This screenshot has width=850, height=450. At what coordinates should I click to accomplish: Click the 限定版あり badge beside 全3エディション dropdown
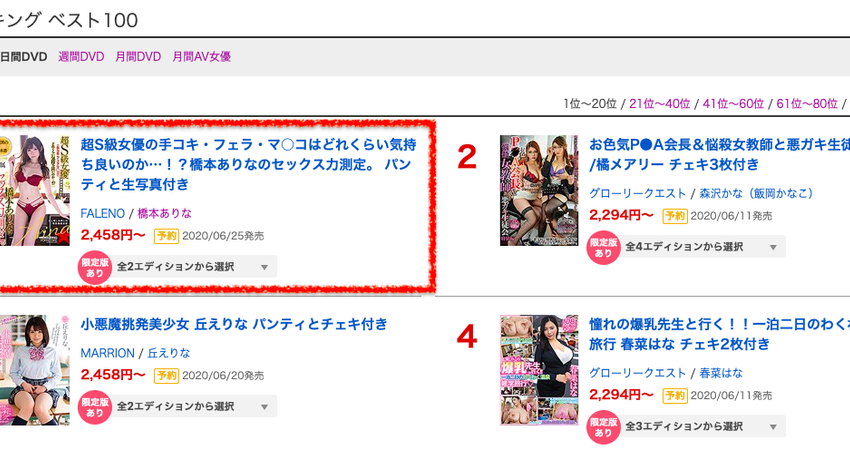(603, 427)
